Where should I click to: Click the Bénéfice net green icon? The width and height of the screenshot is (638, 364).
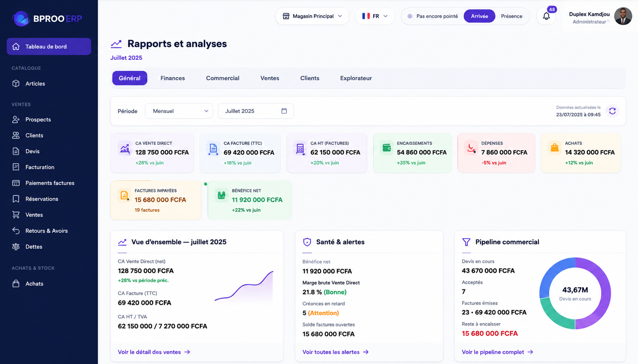[x=221, y=195]
